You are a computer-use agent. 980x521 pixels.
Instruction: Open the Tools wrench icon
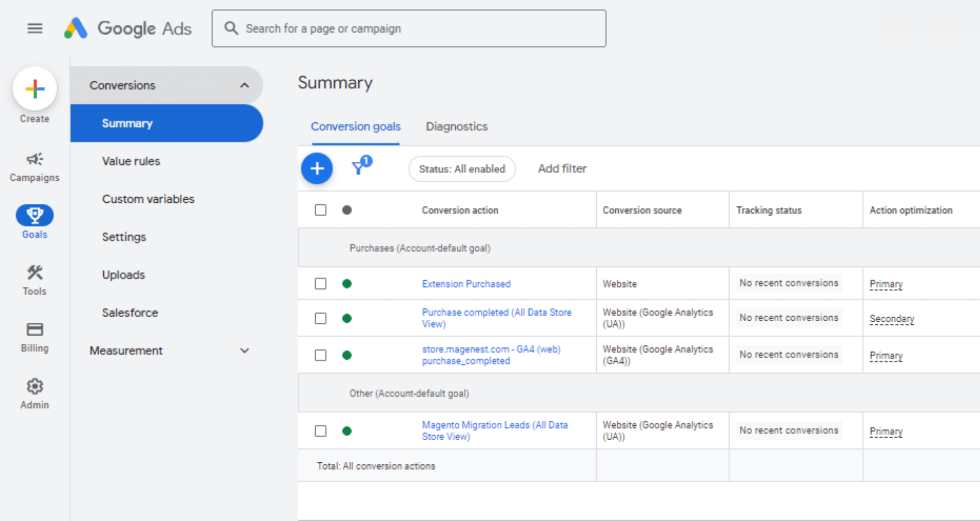[35, 273]
